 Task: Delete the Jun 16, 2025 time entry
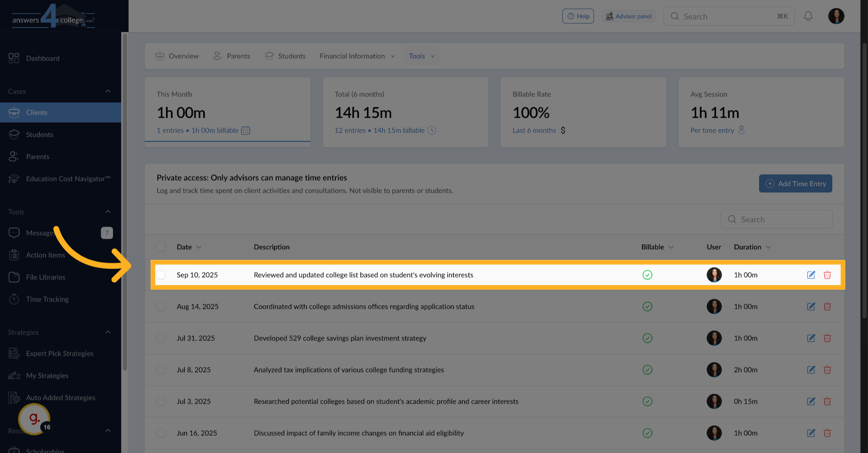click(x=827, y=433)
